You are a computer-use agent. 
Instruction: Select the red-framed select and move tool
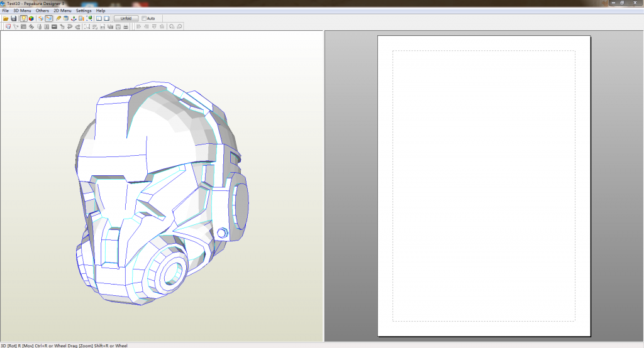(x=8, y=26)
